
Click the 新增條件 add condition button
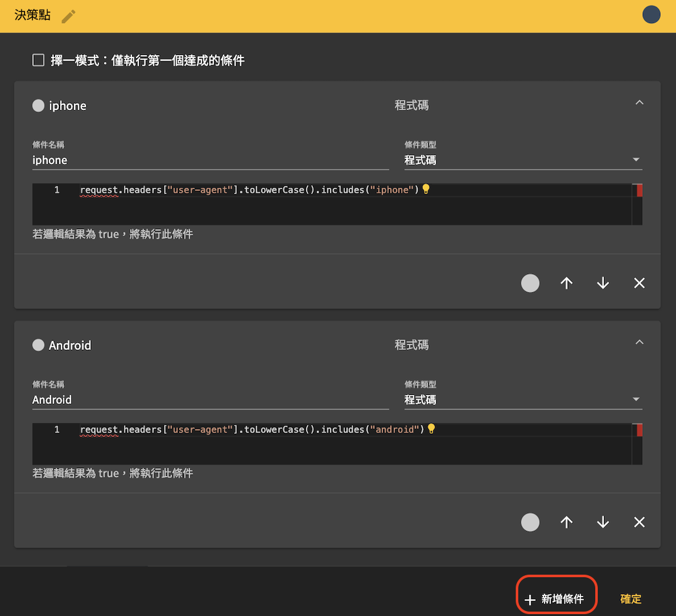coord(555,598)
